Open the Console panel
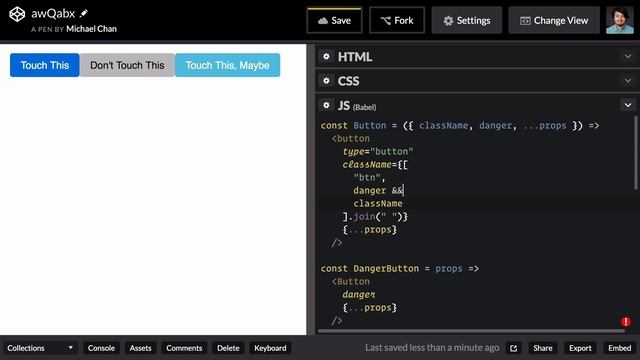Image resolution: width=640 pixels, height=360 pixels. point(101,348)
